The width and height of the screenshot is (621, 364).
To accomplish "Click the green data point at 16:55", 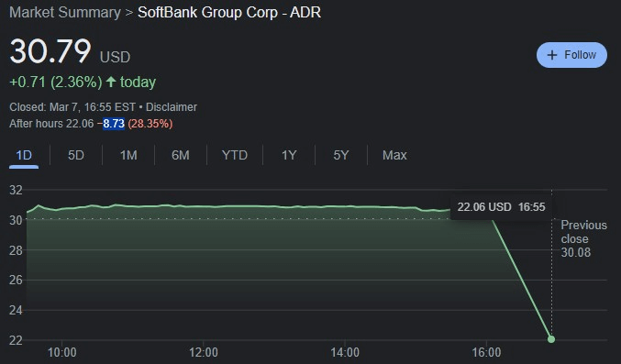I will 551,339.
